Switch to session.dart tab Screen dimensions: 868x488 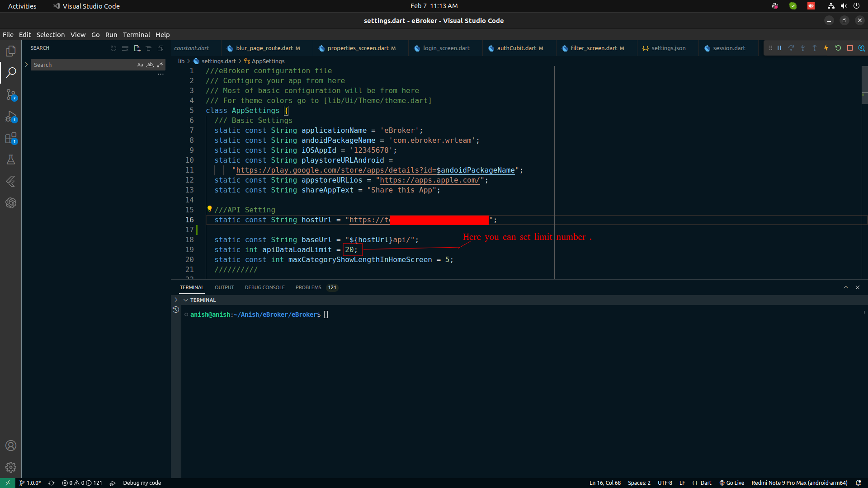click(729, 48)
